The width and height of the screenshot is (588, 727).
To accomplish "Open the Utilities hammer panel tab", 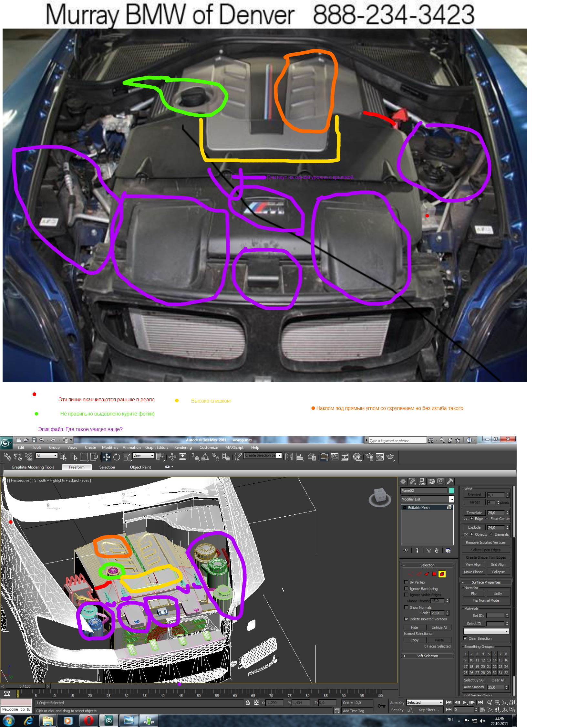I will coord(450,481).
